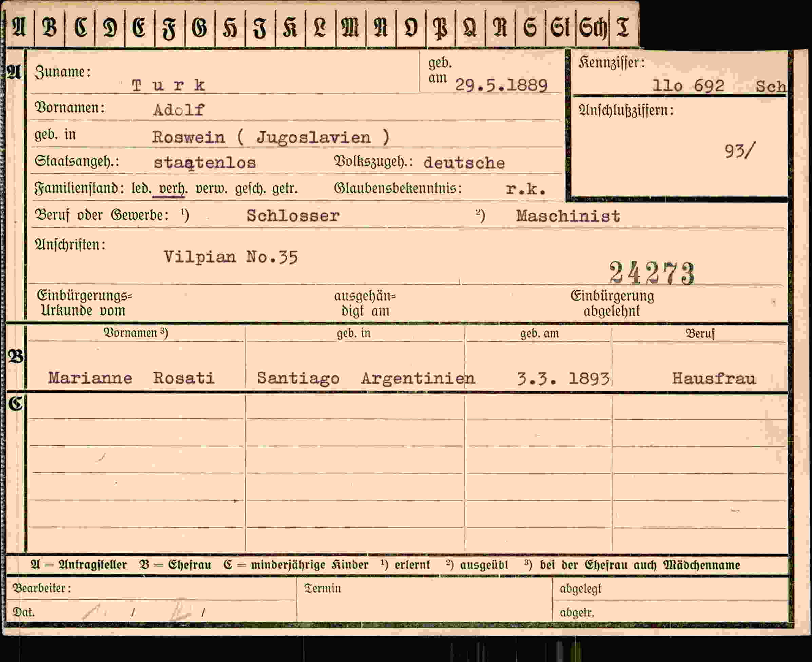Screen dimensions: 812x662
Task: Select index tab 'St'
Action: [x=560, y=27]
